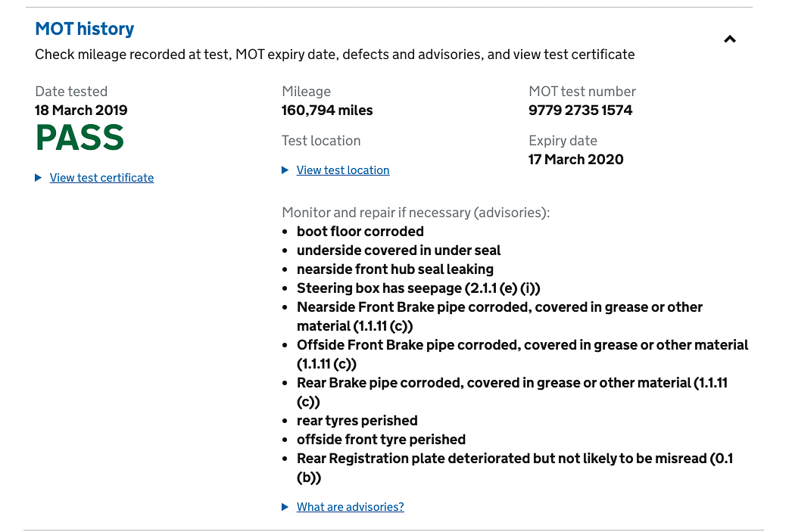Image resolution: width=792 pixels, height=532 pixels.
Task: Expand the What are advisories? explanation
Action: click(x=350, y=507)
